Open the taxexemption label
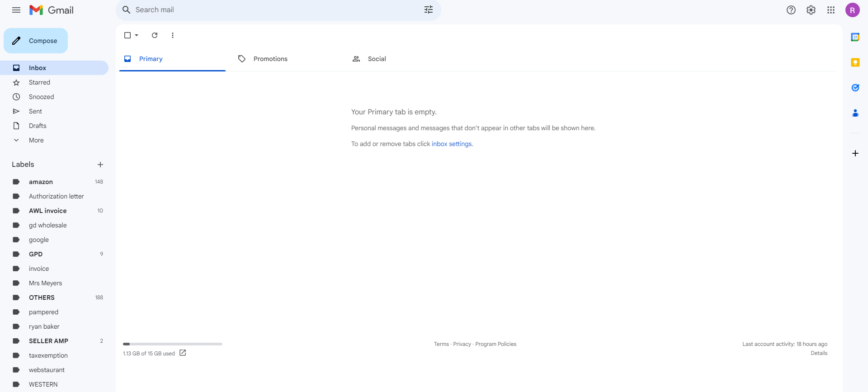Screen dimensions: 868x392 pos(54,355)
